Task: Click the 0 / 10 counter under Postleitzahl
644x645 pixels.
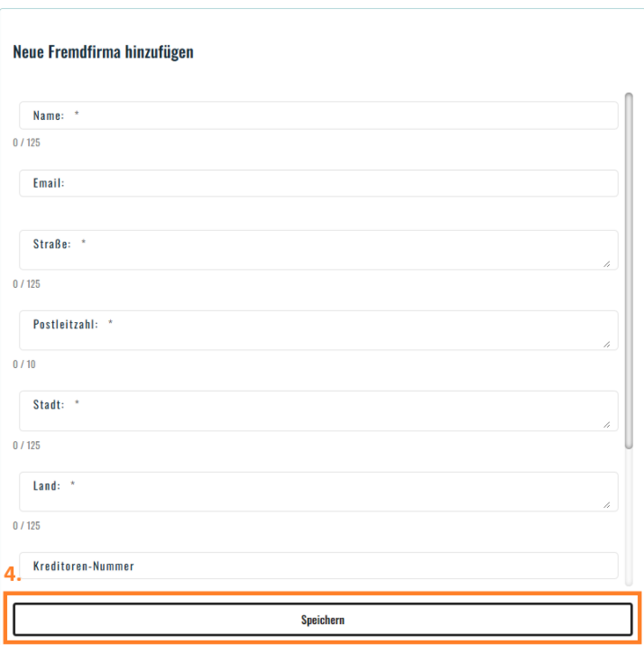Action: pyautogui.click(x=24, y=364)
